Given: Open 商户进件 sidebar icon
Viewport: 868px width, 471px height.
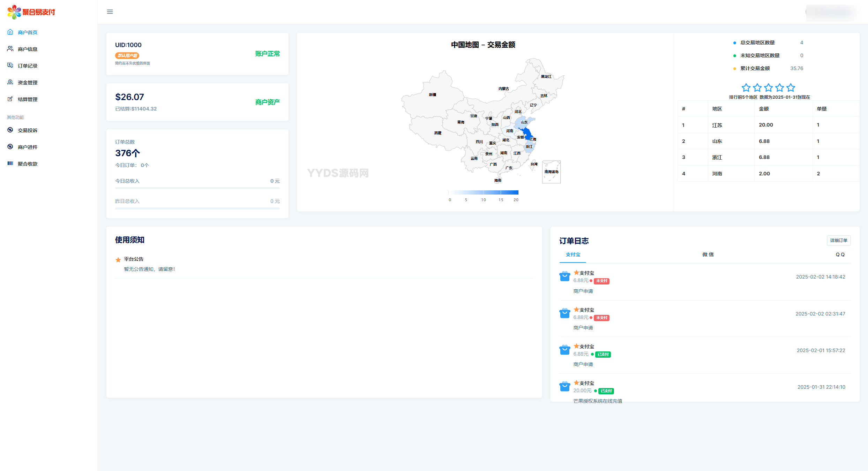Looking at the screenshot, I should tap(10, 147).
